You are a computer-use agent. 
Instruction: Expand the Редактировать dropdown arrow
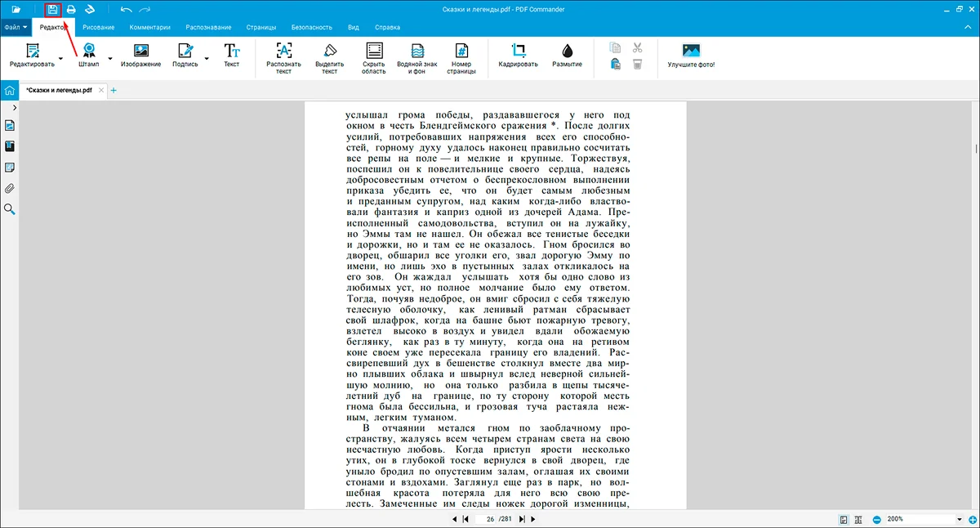61,59
